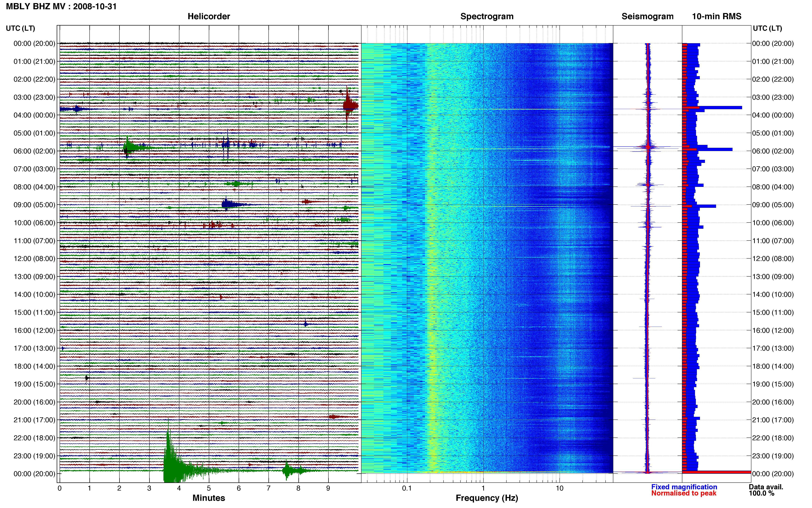812x508 pixels.
Task: Click the '10-min RMS' panel heading
Action: 717,16
